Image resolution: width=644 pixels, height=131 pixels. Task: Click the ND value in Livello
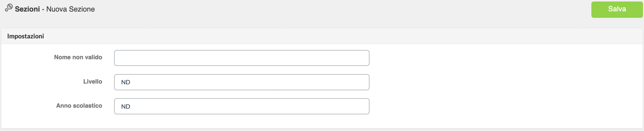coord(126,82)
